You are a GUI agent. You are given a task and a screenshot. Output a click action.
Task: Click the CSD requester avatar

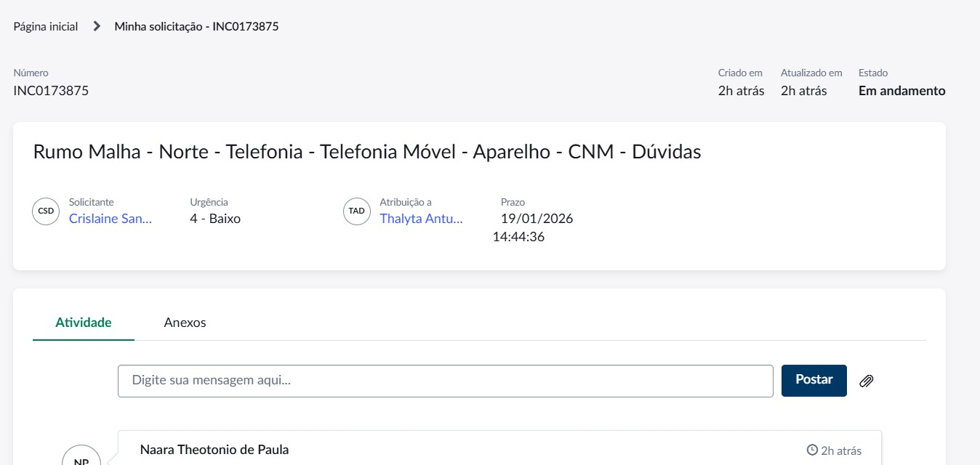coord(46,211)
